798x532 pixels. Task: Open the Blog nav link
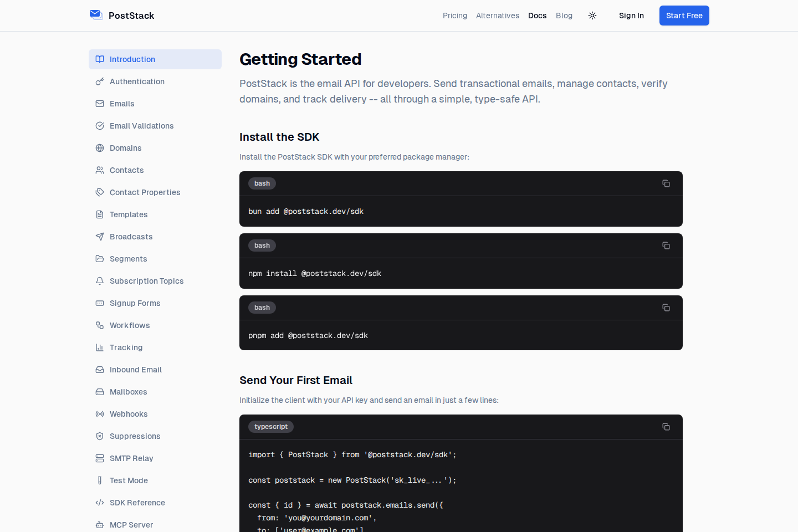[564, 16]
